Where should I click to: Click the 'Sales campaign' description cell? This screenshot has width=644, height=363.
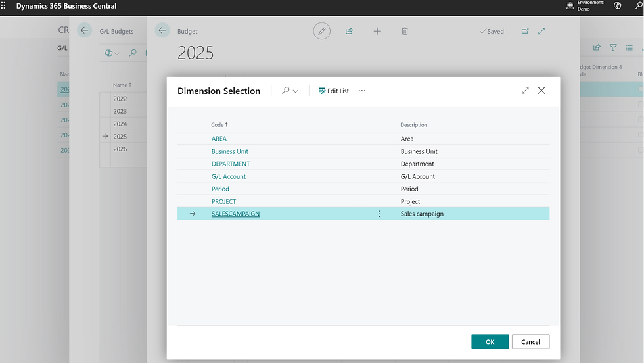(x=422, y=214)
